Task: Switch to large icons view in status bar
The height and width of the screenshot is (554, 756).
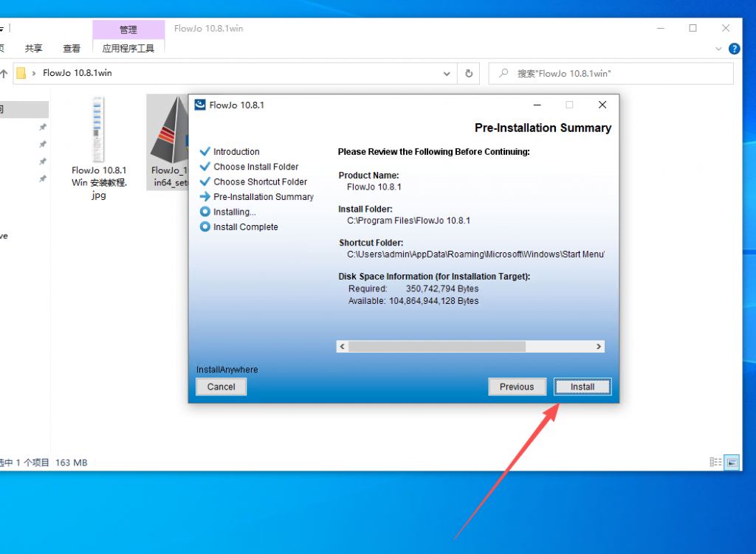Action: coord(732,462)
